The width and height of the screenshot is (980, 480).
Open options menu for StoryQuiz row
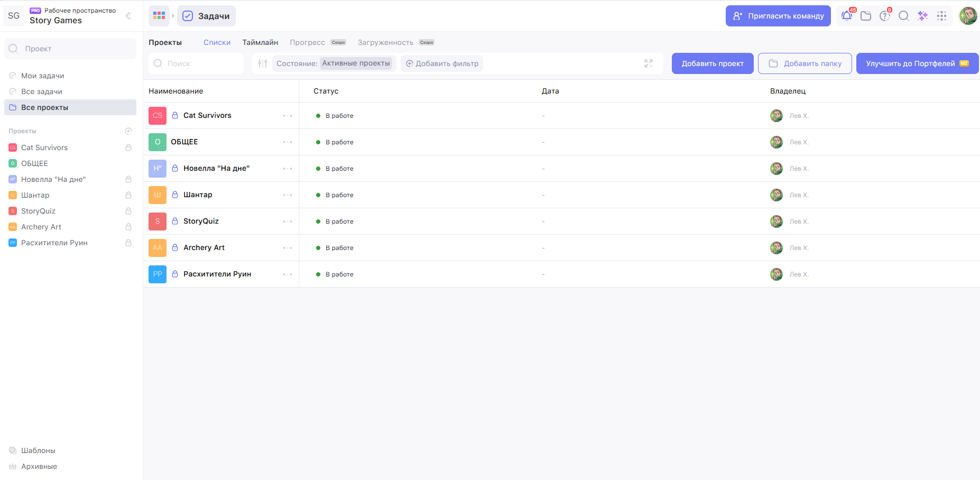[287, 221]
